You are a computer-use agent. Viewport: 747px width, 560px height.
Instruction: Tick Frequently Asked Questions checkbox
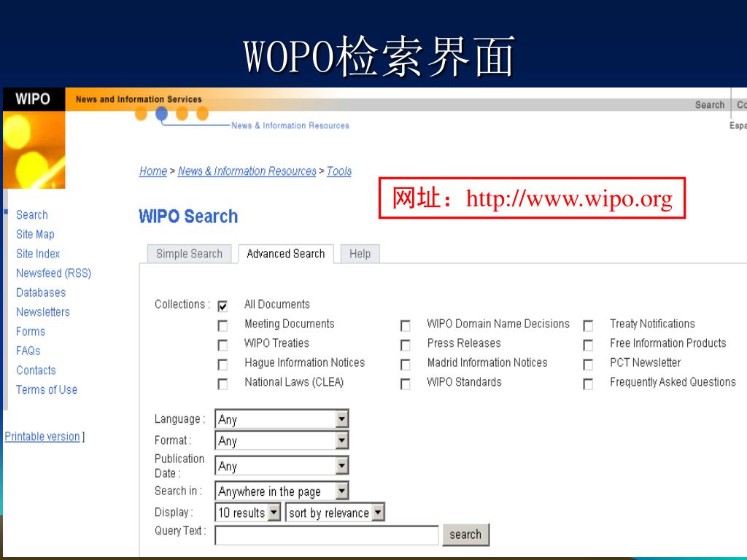[x=589, y=384]
